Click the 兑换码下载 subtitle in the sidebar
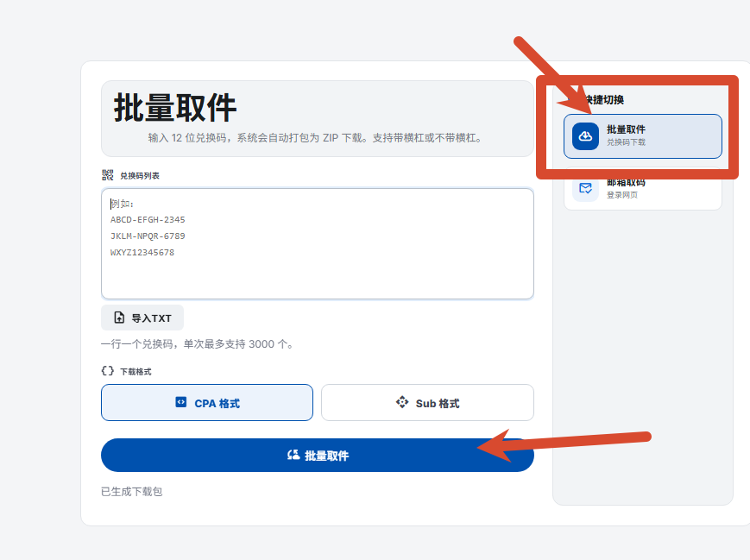Screen dimensions: 750x560 click(x=626, y=142)
